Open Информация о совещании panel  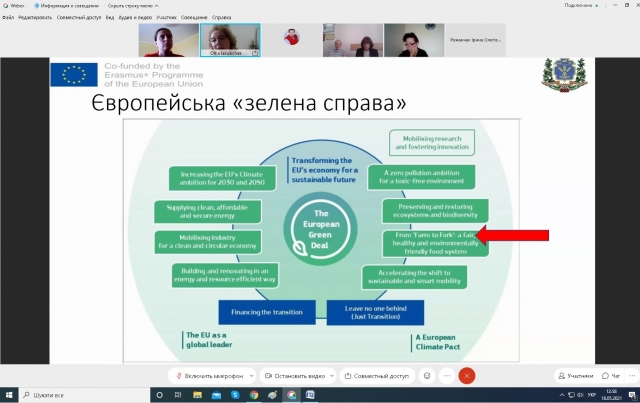tap(67, 6)
